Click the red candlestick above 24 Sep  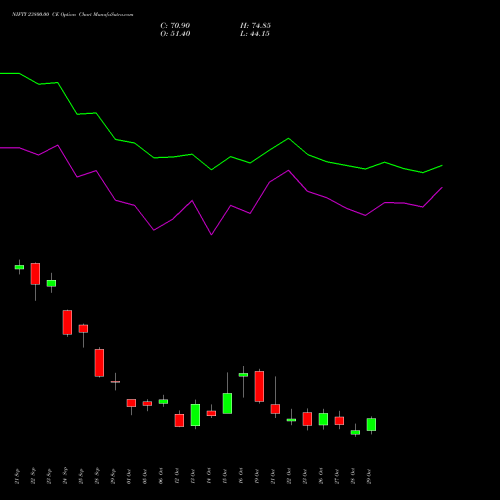67,322
